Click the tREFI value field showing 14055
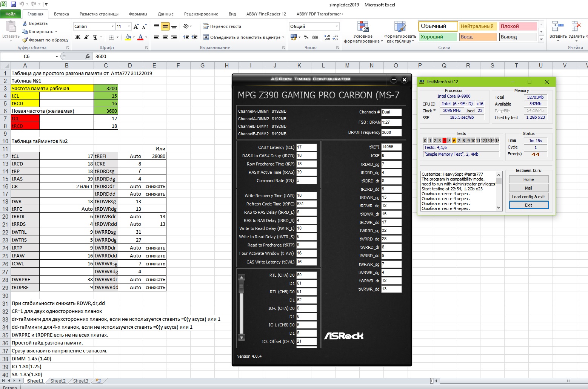 [391, 147]
